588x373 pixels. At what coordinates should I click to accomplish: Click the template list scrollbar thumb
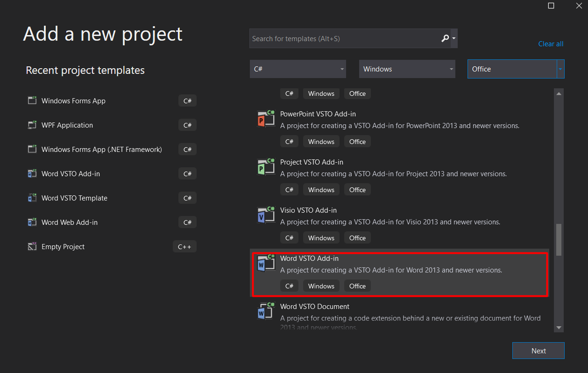pyautogui.click(x=559, y=240)
